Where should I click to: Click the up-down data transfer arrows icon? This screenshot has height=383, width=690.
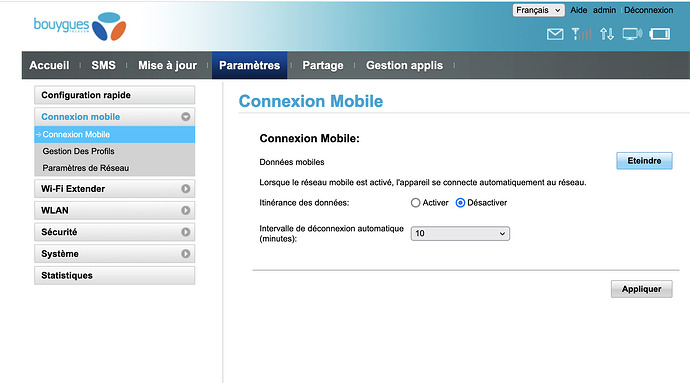(x=607, y=34)
